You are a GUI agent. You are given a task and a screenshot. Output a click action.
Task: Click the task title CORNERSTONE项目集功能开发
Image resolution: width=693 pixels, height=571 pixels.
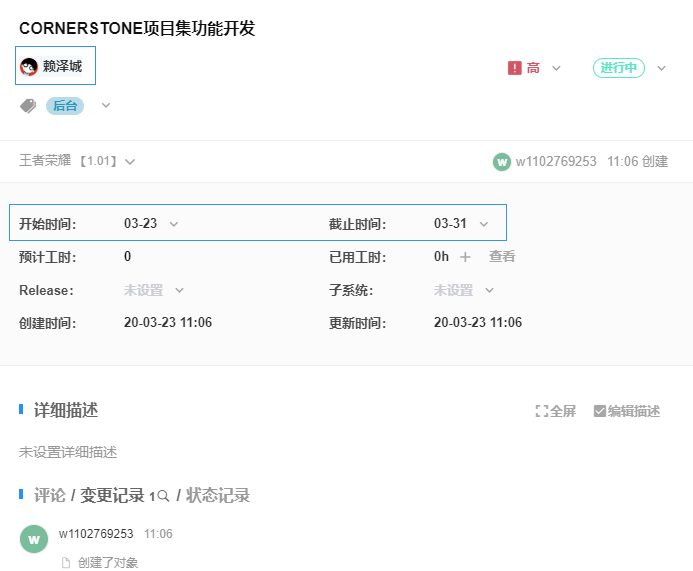tap(137, 28)
